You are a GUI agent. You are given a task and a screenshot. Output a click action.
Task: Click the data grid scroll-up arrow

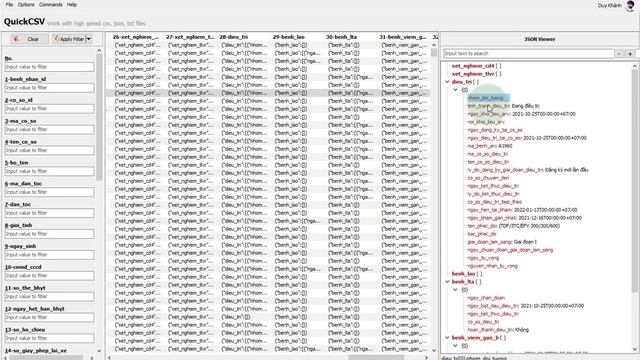pyautogui.click(x=433, y=45)
